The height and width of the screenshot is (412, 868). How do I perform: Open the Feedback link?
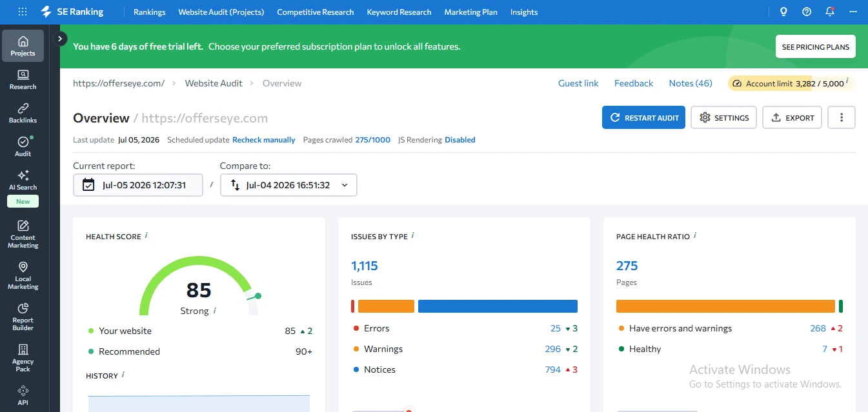(634, 83)
